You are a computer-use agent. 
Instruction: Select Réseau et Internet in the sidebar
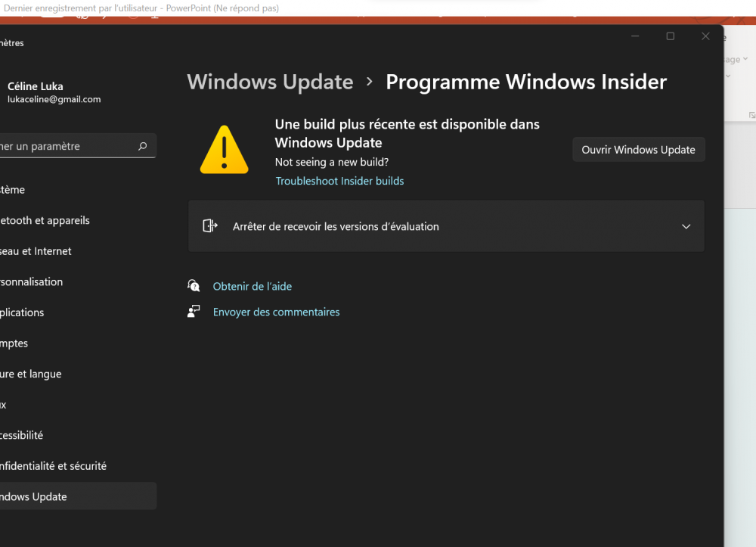(36, 251)
